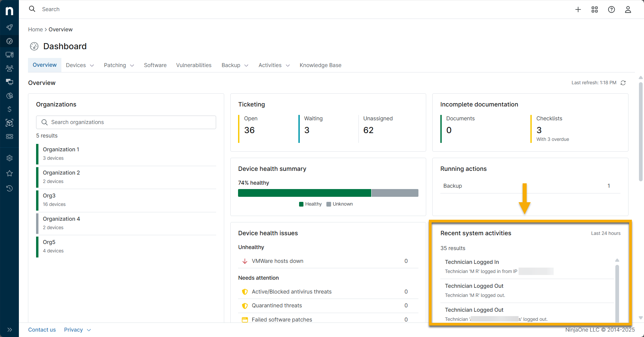Click the Billing dollar icon in the sidebar
Image resolution: width=644 pixels, height=337 pixels.
click(9, 109)
